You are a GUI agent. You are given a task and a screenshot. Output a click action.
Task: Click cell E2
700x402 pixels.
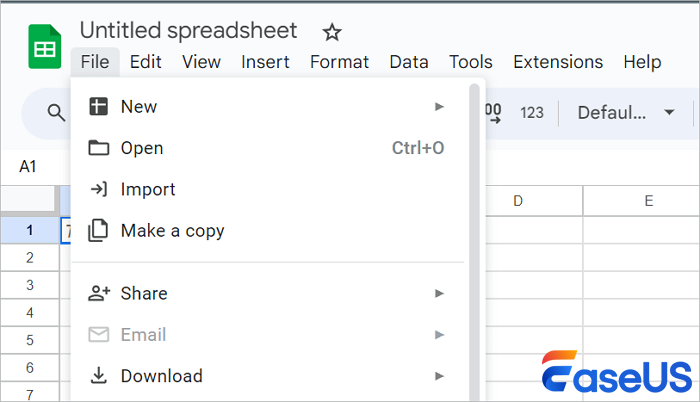(x=642, y=258)
